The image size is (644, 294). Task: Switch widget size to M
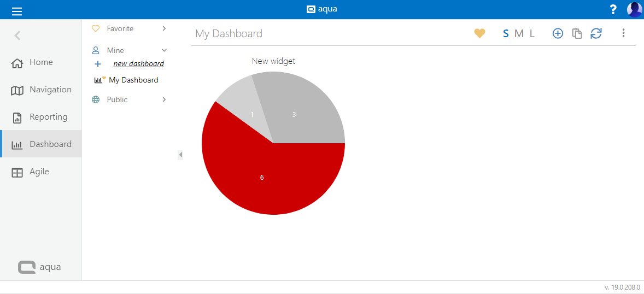[519, 34]
